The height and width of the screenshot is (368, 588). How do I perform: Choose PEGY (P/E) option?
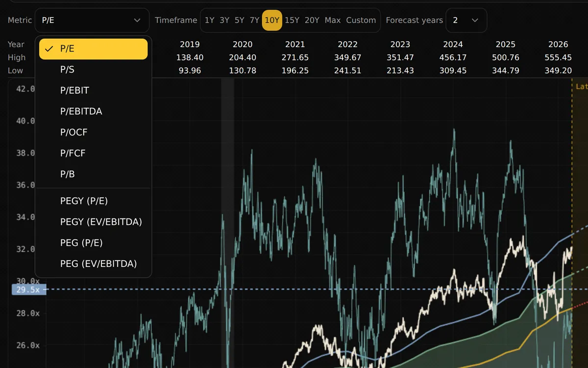[94, 201]
